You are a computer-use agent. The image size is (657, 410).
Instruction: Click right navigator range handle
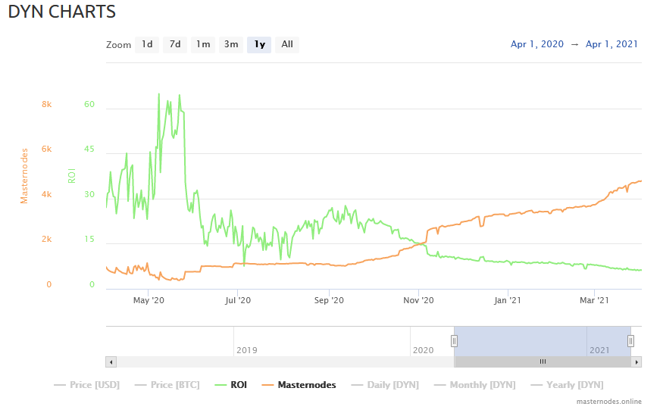[630, 341]
